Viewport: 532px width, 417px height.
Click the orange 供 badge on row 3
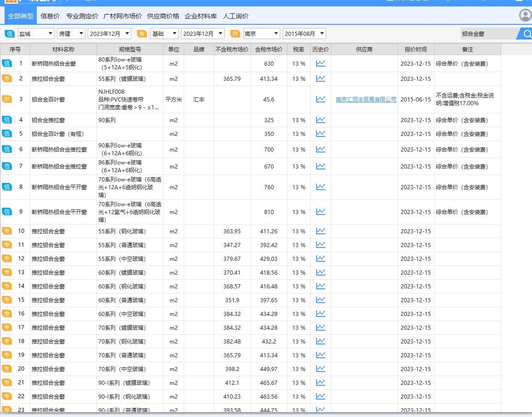click(x=7, y=99)
